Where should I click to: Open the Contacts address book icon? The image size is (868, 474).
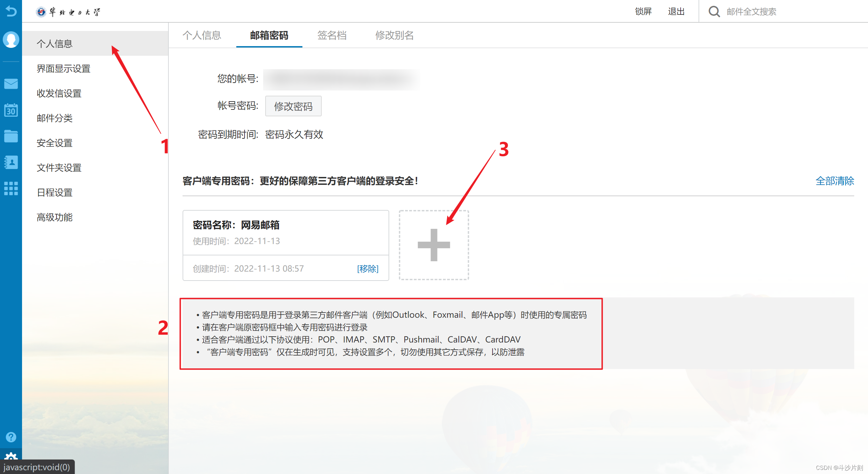[11, 162]
